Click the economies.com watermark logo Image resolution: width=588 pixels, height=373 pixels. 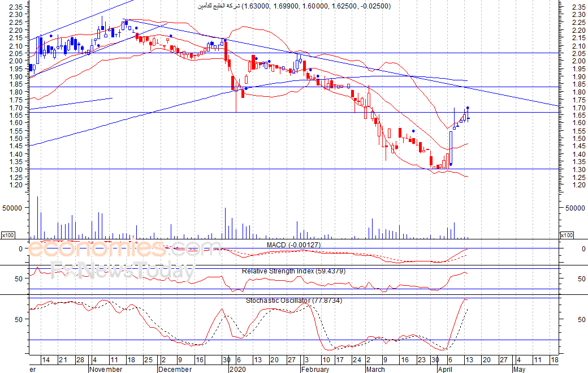point(124,248)
